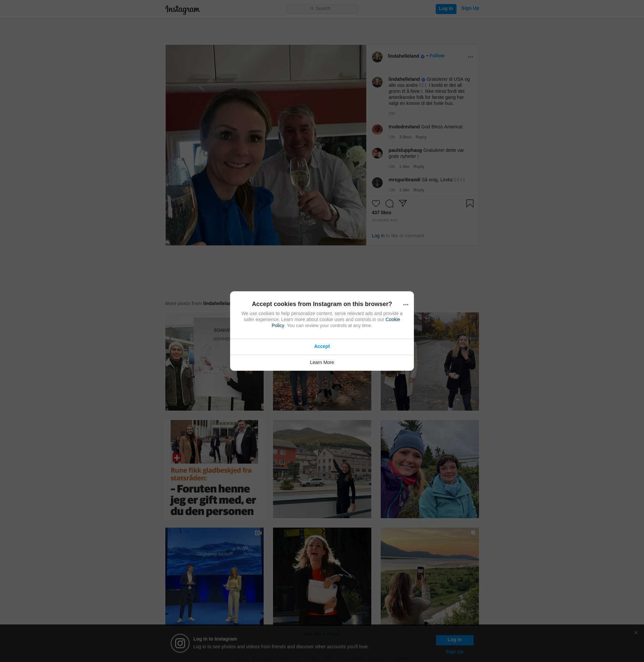Screen dimensions: 644x662
Task: Open newspaper headline 'Rune fikk gladbeskjed' thumbnail
Action: pyautogui.click(x=214, y=469)
